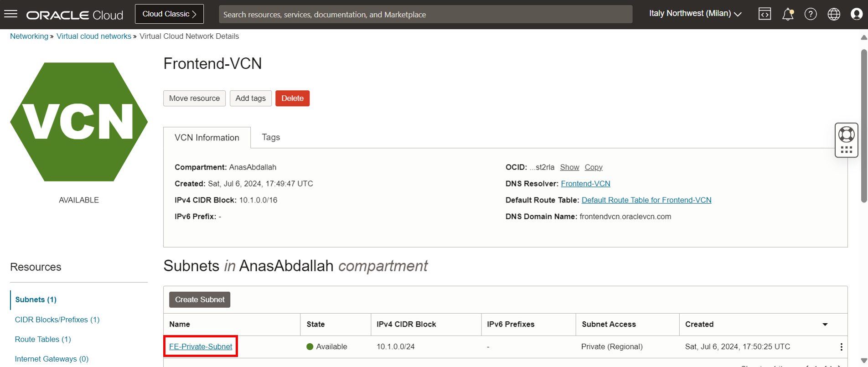Go to Networking breadcrumb
Screen dimensions: 868x367
pos(29,36)
